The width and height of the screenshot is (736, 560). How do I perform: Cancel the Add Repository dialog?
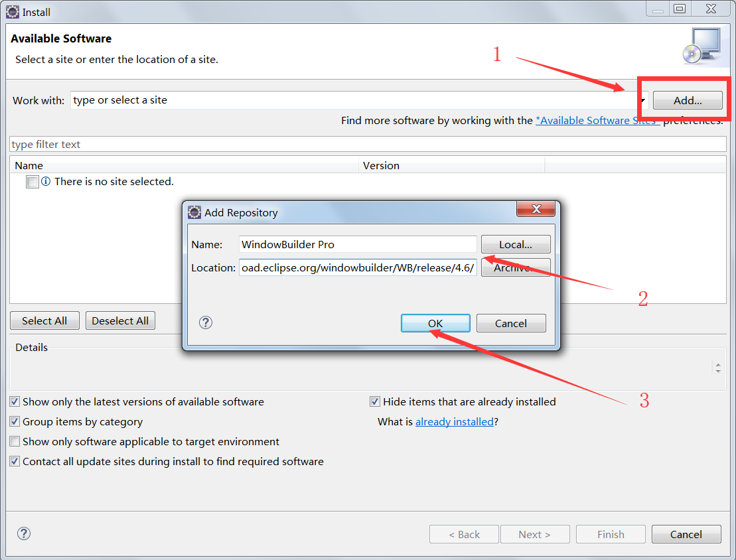(511, 323)
